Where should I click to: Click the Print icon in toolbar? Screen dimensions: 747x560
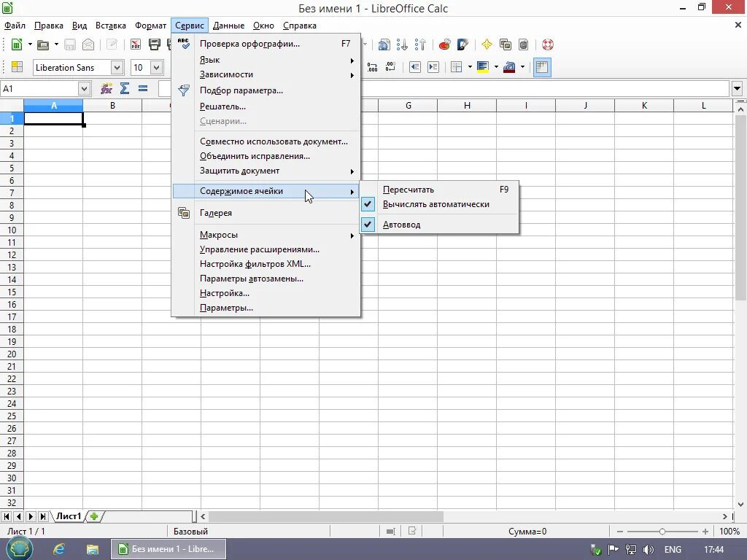pyautogui.click(x=155, y=44)
